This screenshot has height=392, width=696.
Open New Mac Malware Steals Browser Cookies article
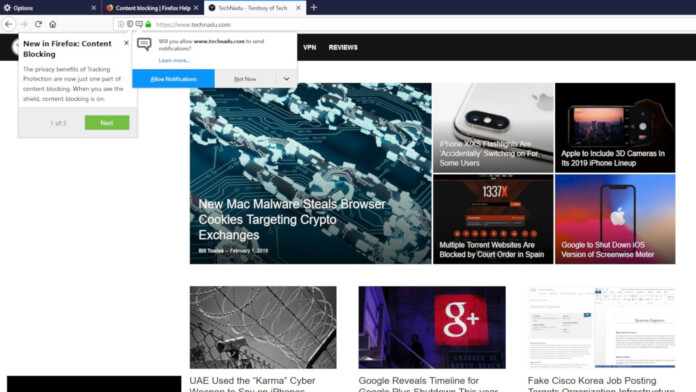tap(310, 173)
